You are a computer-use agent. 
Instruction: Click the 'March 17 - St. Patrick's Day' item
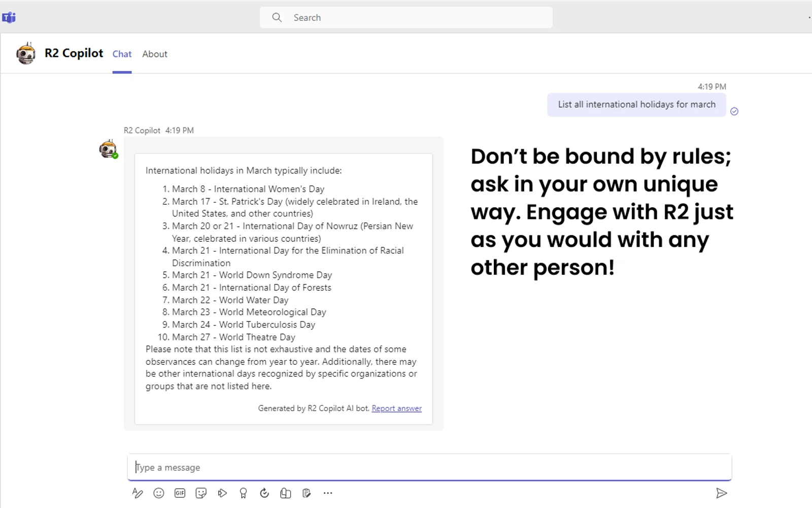295,208
